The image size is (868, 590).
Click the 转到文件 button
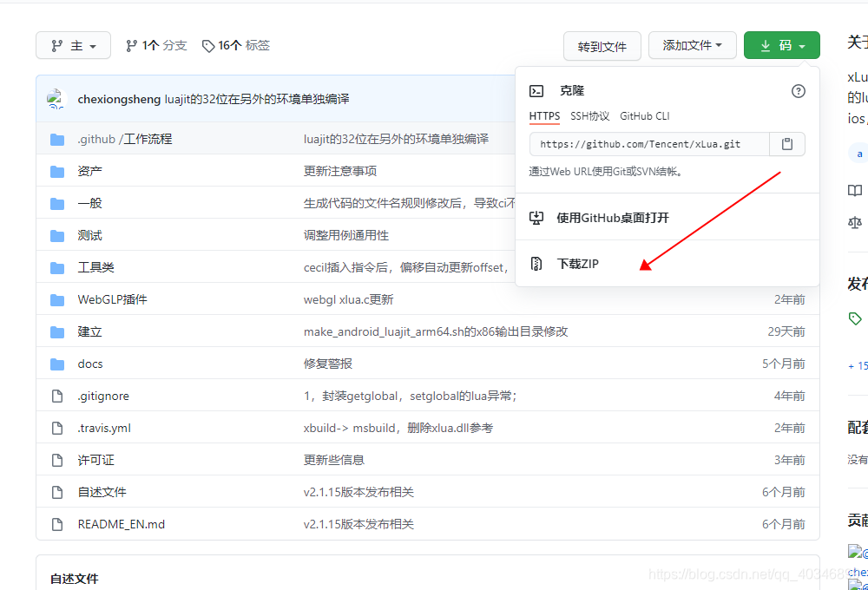[x=602, y=46]
